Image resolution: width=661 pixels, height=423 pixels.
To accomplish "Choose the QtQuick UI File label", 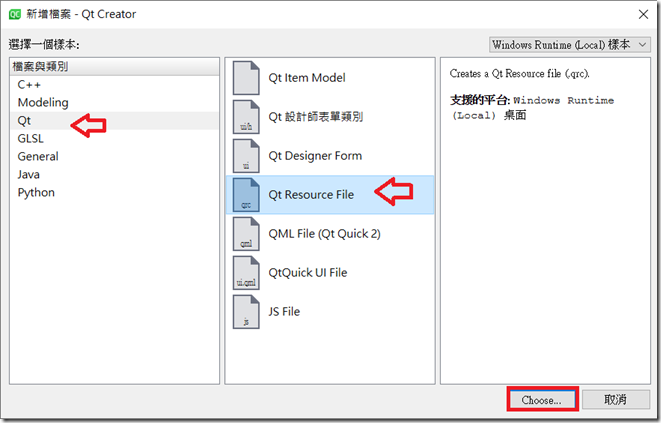I will (x=308, y=273).
